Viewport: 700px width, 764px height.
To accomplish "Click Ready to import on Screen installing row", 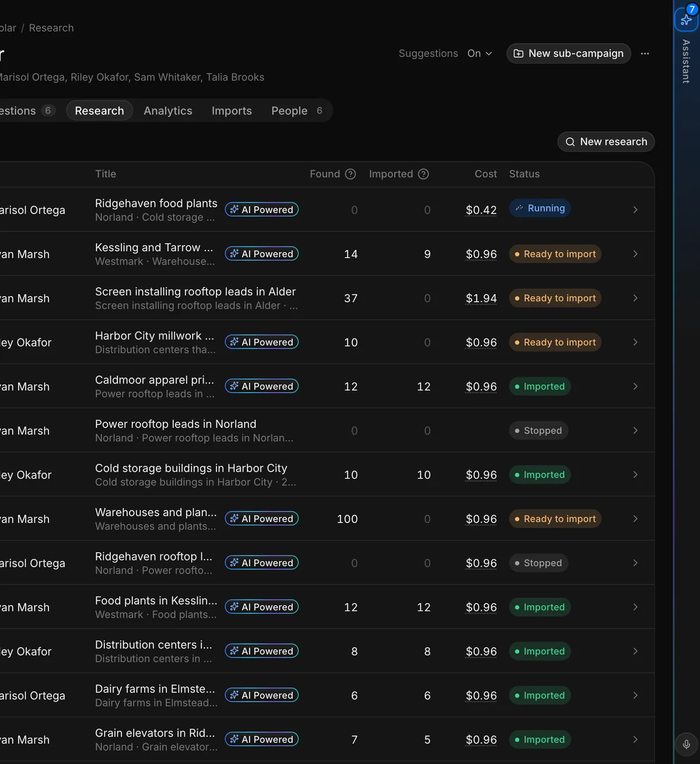I will pyautogui.click(x=555, y=298).
